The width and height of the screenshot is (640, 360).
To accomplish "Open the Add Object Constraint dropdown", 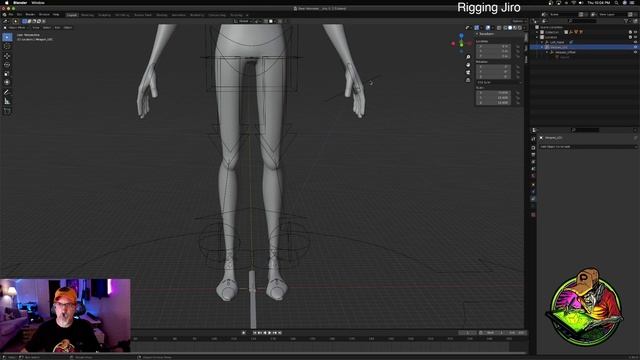I will [x=588, y=147].
